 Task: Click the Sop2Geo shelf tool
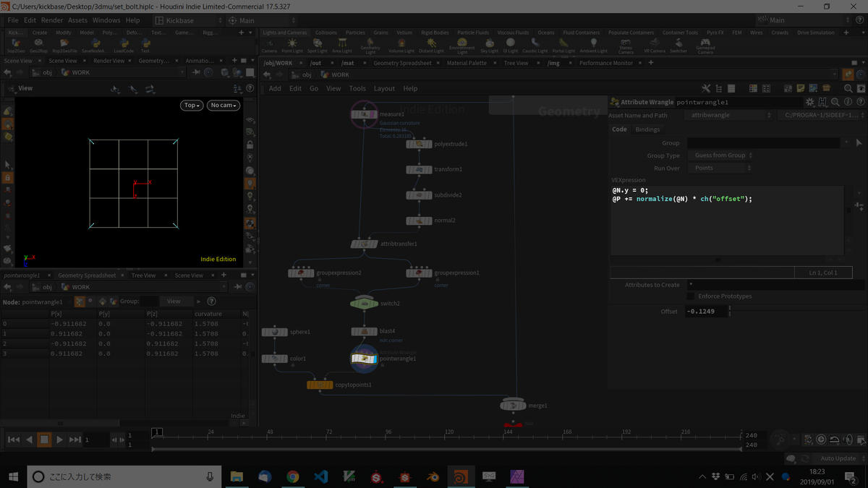tap(15, 46)
